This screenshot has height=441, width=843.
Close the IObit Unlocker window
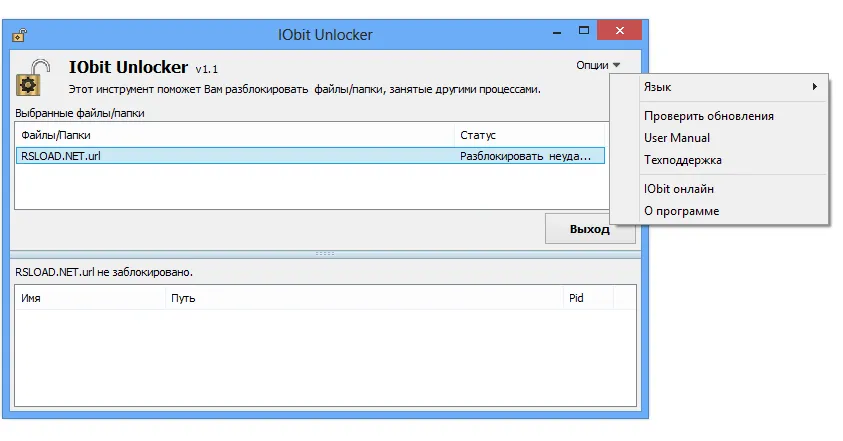620,34
